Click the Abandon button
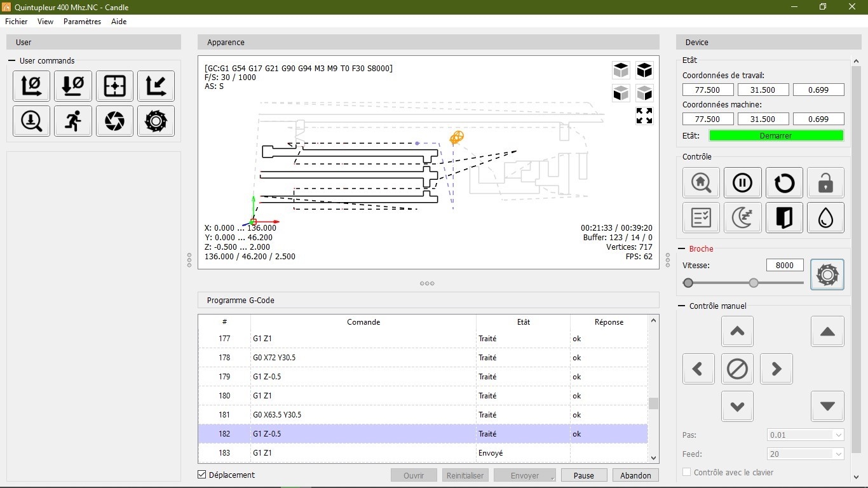Image resolution: width=868 pixels, height=488 pixels. [x=635, y=475]
